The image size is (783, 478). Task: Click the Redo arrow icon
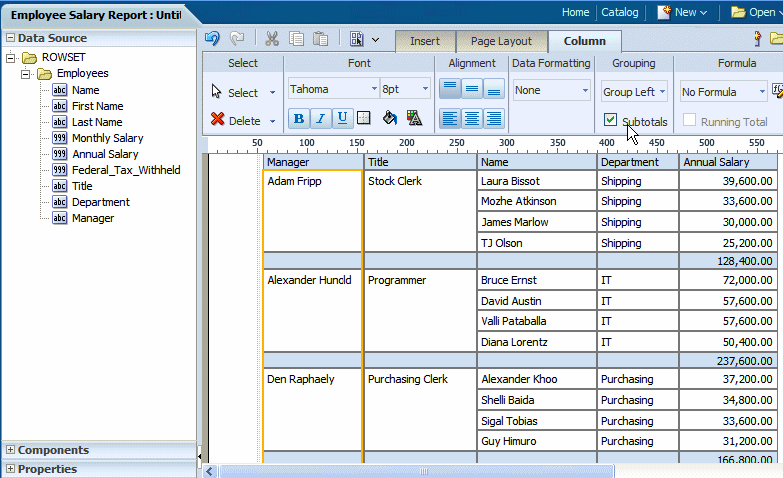[237, 38]
